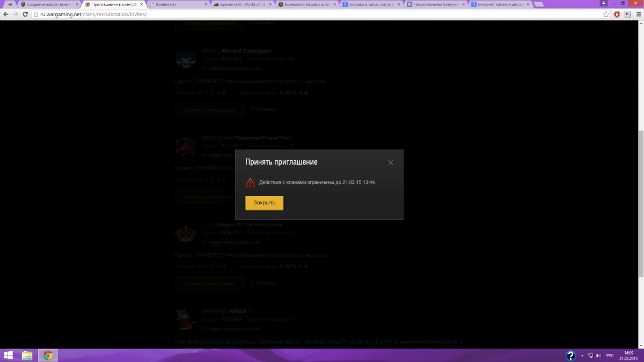Click the Принять приглашение dialog title
Viewport: 644px width, 362px height.
point(281,161)
